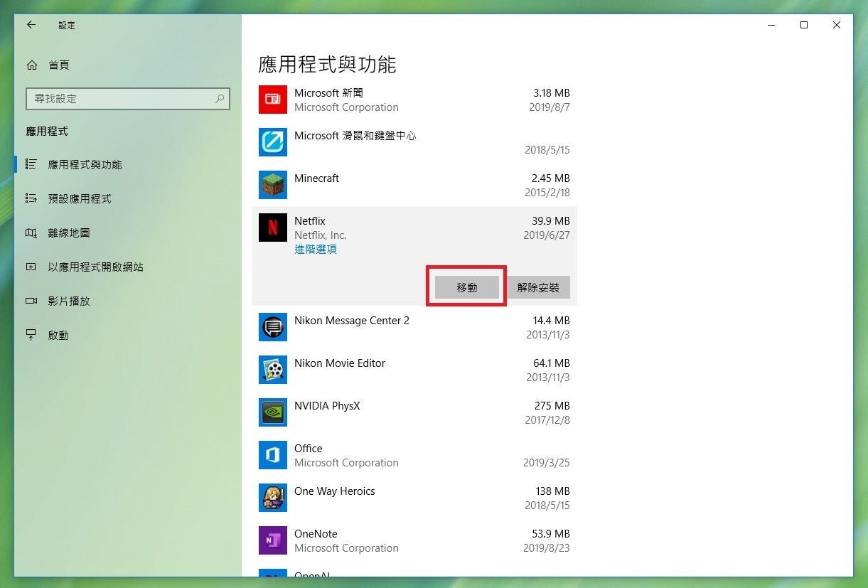Click One Way Heroics size 138 MB

[x=552, y=491]
